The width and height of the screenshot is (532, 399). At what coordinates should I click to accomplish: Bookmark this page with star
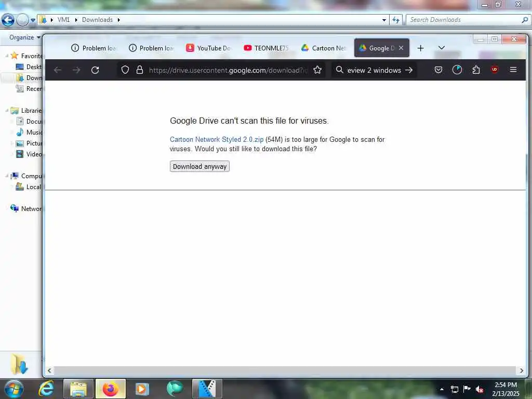click(x=317, y=70)
